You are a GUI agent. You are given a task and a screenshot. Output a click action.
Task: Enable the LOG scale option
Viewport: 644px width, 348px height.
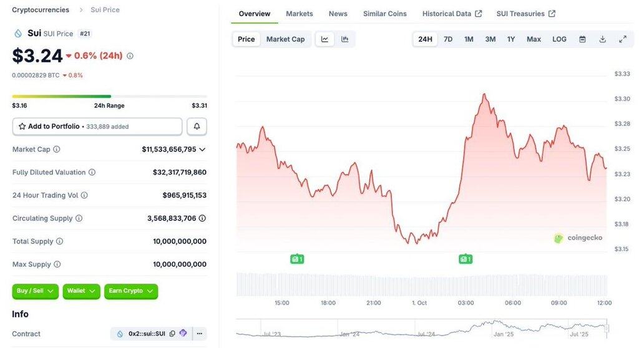(x=559, y=39)
